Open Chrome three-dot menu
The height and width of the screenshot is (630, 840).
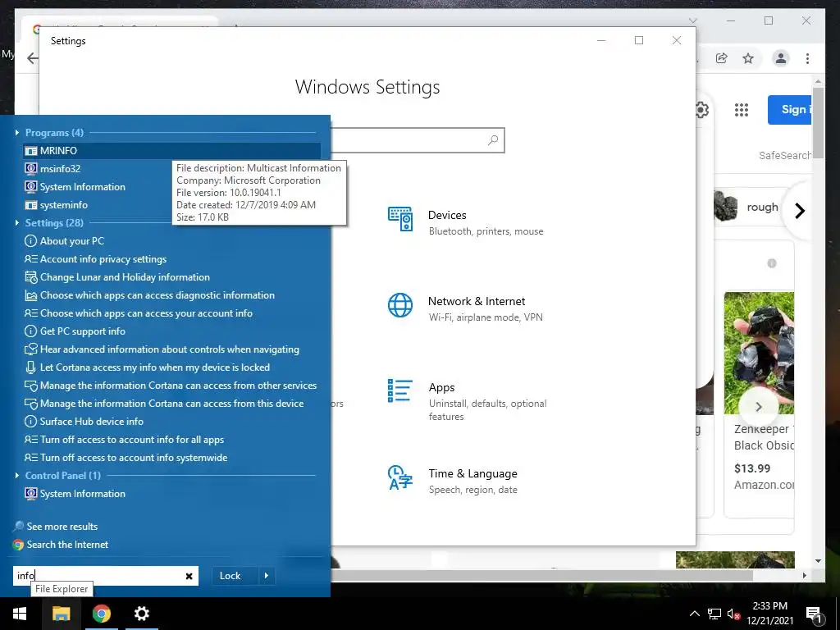807,58
